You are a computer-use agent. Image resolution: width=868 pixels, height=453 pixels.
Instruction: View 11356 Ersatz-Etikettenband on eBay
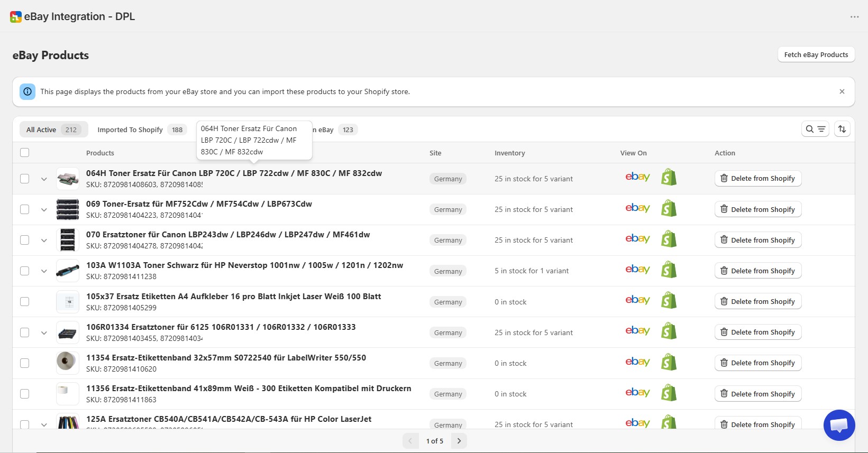pyautogui.click(x=637, y=393)
